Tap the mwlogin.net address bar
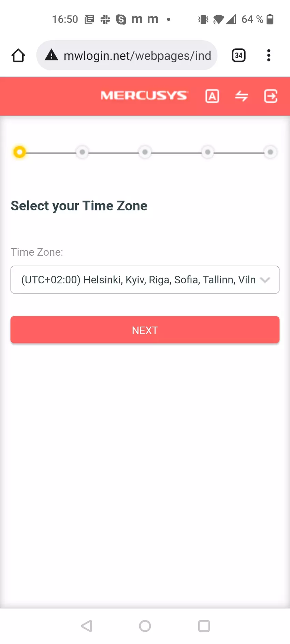290x644 pixels. coord(137,56)
